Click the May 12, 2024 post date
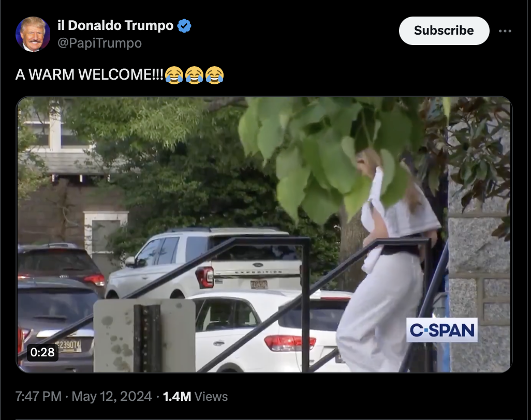Viewport: 531px width, 420px height. click(x=112, y=396)
